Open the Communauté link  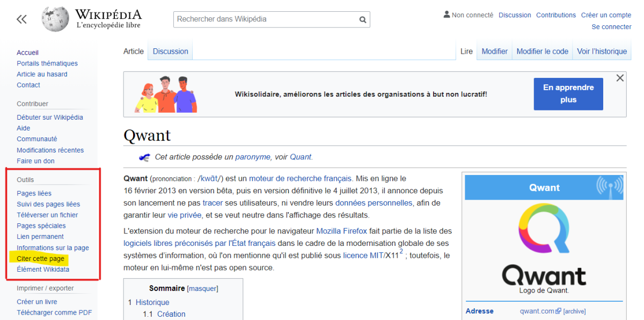point(37,139)
